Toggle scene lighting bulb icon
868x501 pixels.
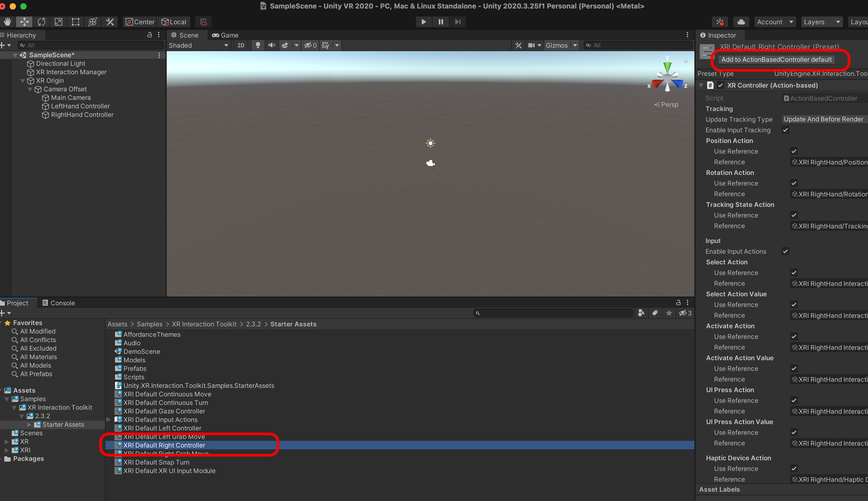(257, 46)
